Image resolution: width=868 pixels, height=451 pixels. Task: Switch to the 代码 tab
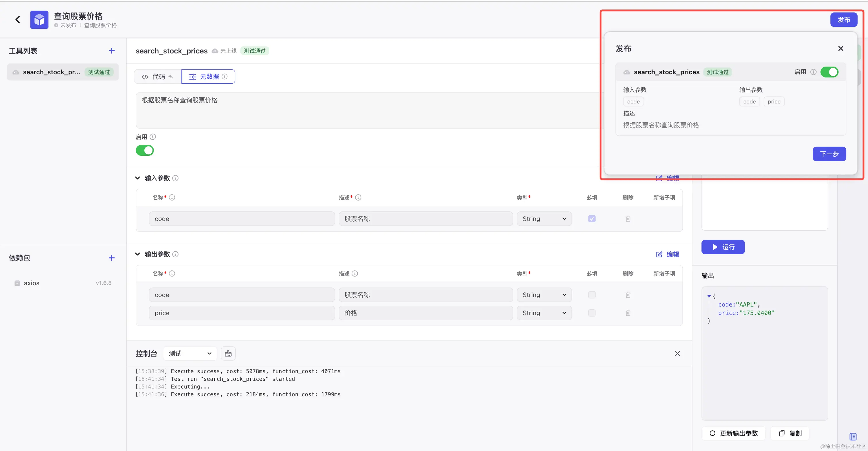158,77
